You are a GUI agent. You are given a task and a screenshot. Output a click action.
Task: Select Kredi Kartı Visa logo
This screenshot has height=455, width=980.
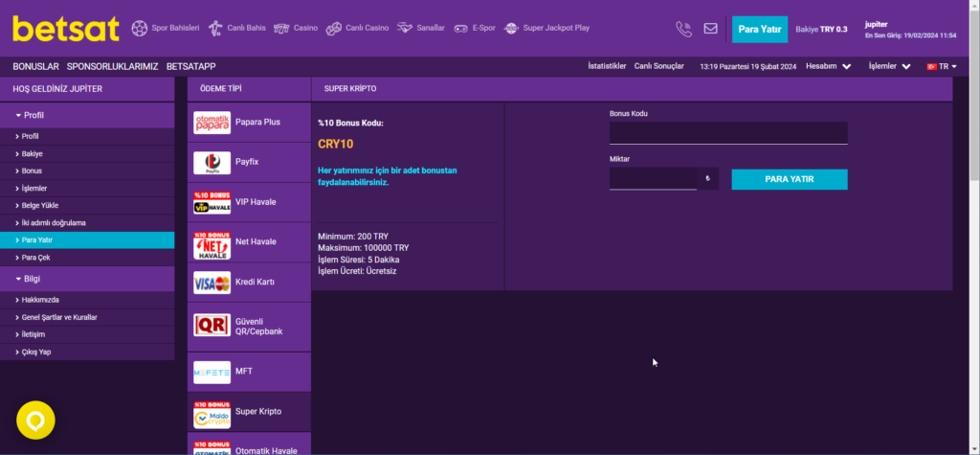pyautogui.click(x=212, y=283)
